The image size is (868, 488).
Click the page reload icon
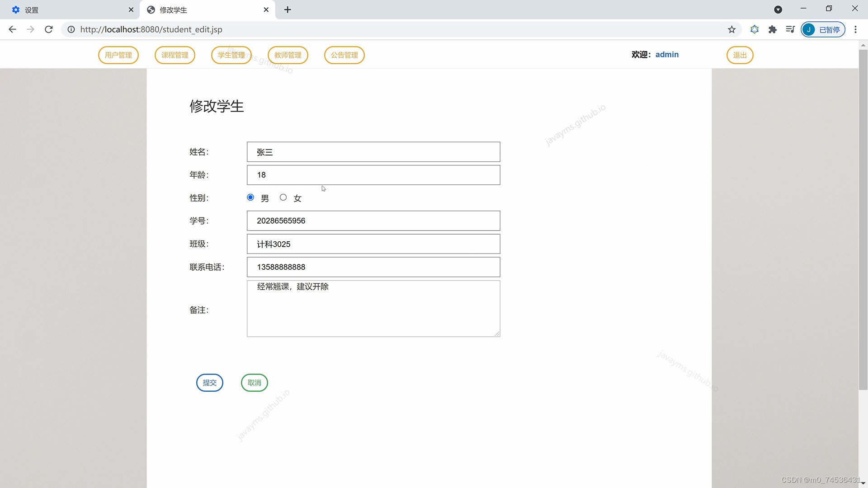click(x=48, y=29)
